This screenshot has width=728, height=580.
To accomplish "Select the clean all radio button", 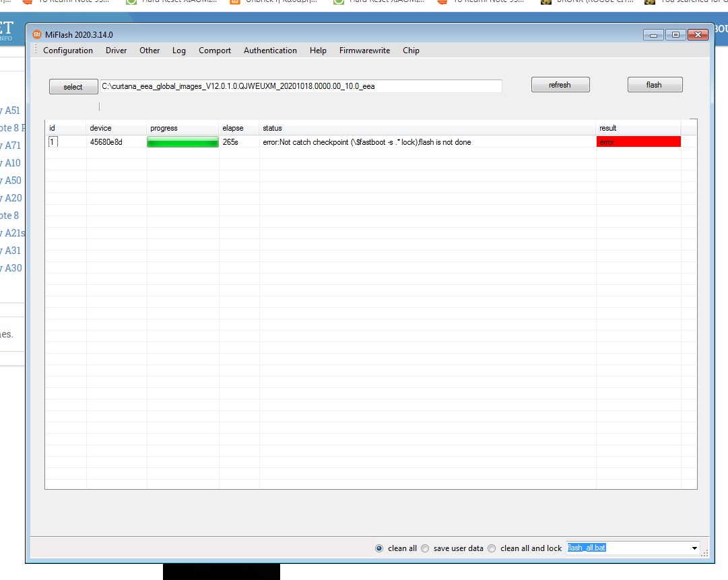I will pyautogui.click(x=379, y=548).
